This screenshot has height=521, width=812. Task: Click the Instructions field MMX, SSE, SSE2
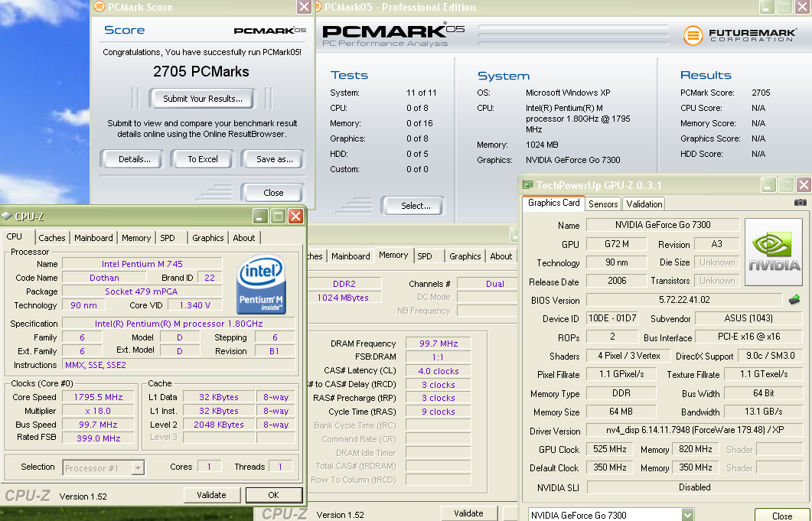[x=178, y=365]
